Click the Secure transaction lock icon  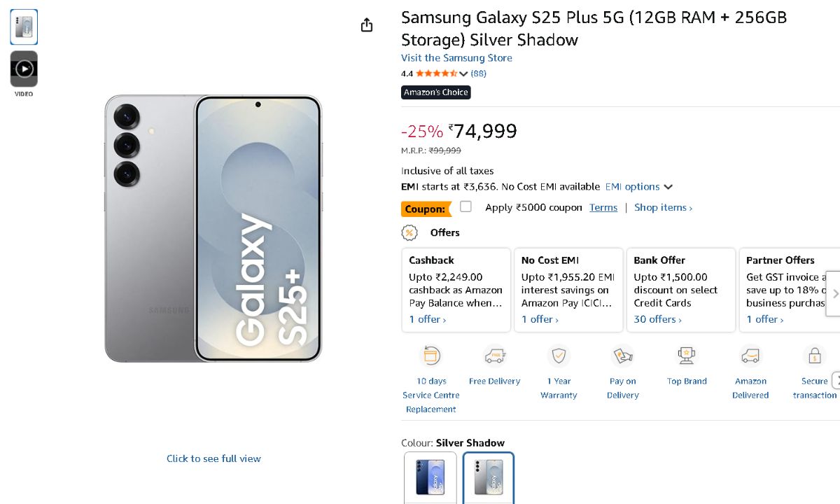(814, 356)
